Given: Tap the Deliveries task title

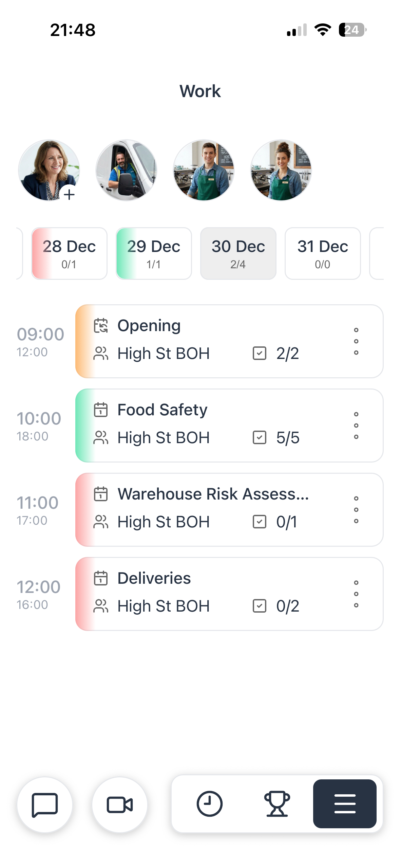Looking at the screenshot, I should point(154,578).
